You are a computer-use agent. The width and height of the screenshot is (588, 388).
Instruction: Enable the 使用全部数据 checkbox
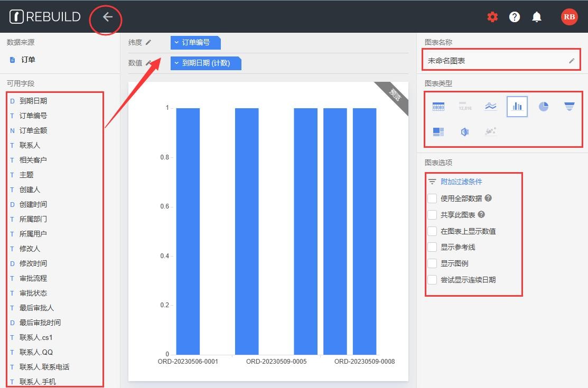[x=432, y=198]
